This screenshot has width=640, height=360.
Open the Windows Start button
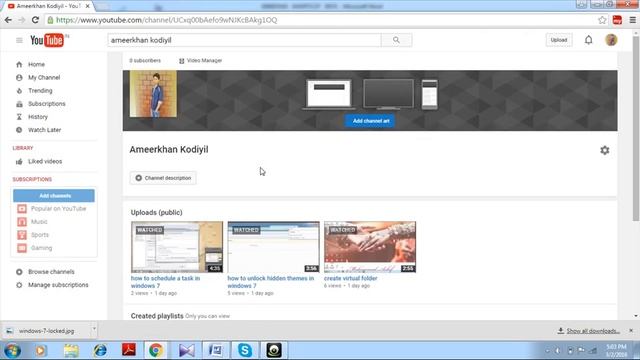(12, 350)
